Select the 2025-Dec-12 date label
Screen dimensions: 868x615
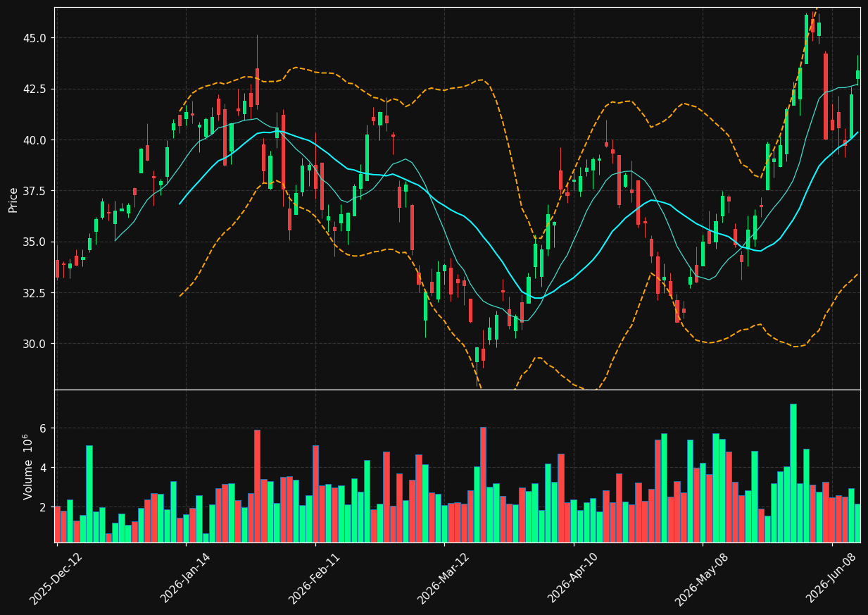[56, 578]
